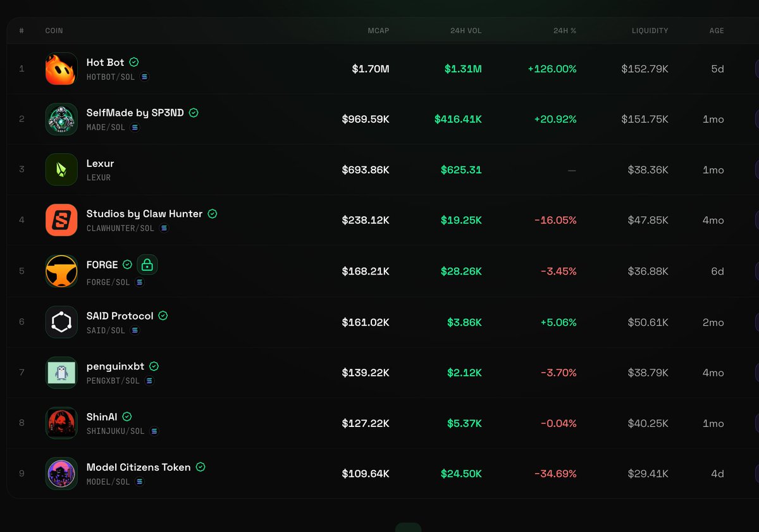Screen dimensions: 759x532
Task: Click the $127.22K market cap value
Action: (x=366, y=423)
